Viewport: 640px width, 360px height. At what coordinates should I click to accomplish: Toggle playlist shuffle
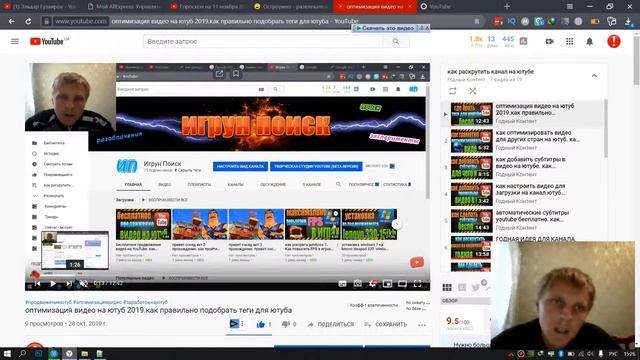click(x=472, y=91)
